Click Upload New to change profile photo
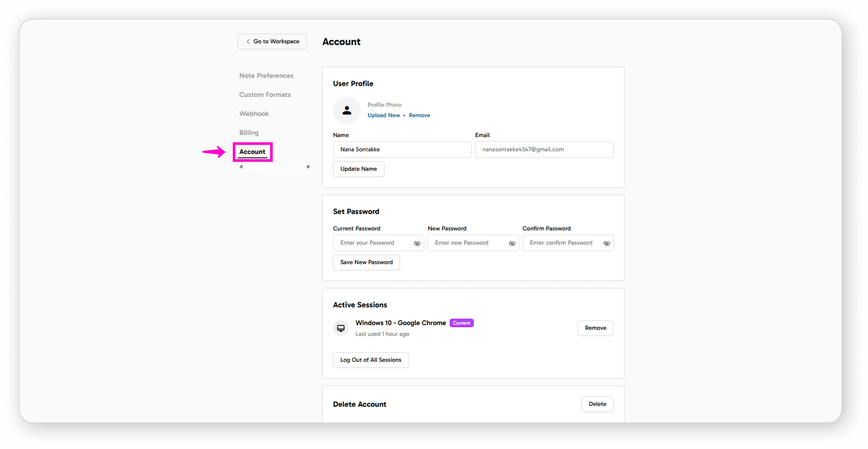 pos(384,115)
